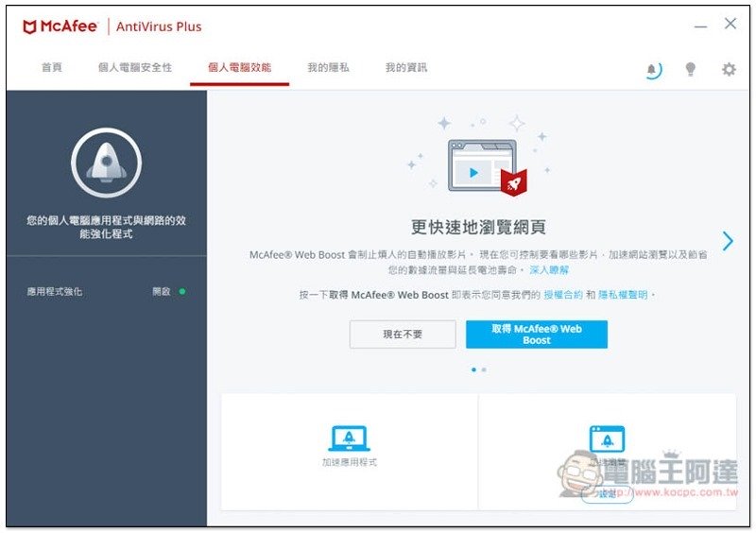Select the first carousel page dot
Image resolution: width=756 pixels, height=533 pixels.
(x=473, y=370)
